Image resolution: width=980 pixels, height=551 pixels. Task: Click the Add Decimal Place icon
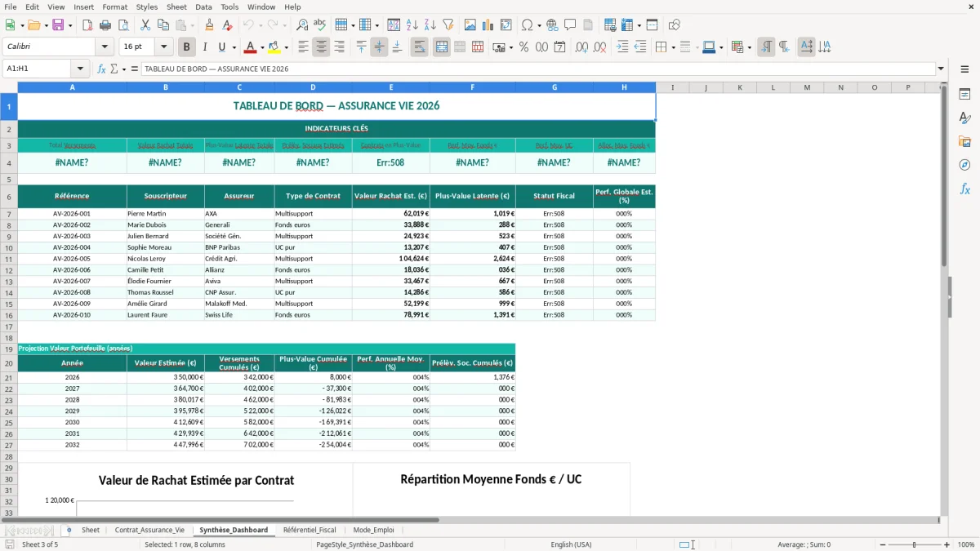pos(581,47)
